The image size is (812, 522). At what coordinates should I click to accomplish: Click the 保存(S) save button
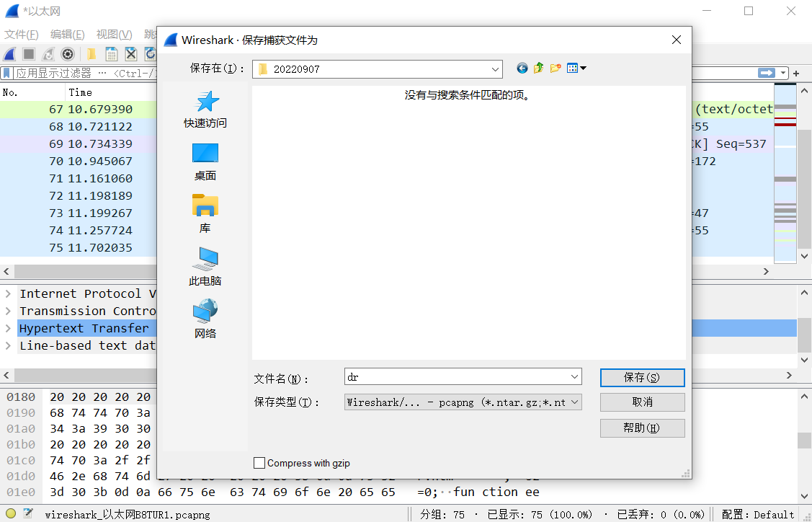(x=642, y=377)
